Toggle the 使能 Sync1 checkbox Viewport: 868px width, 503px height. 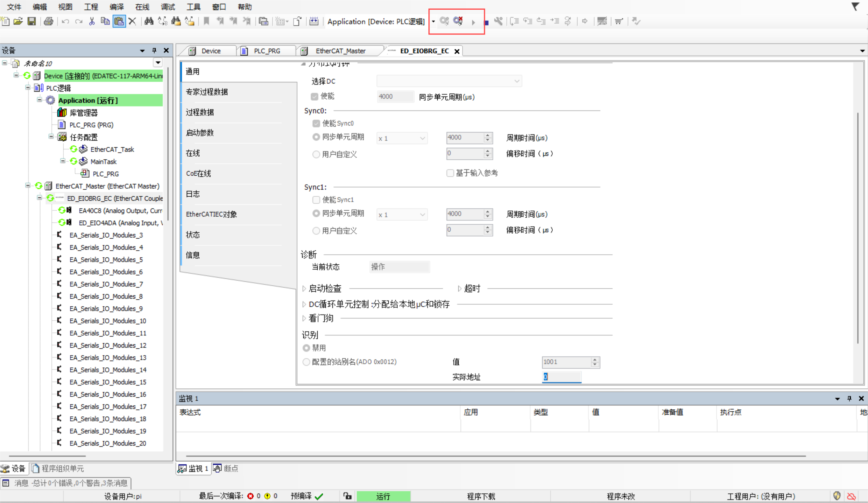click(316, 200)
